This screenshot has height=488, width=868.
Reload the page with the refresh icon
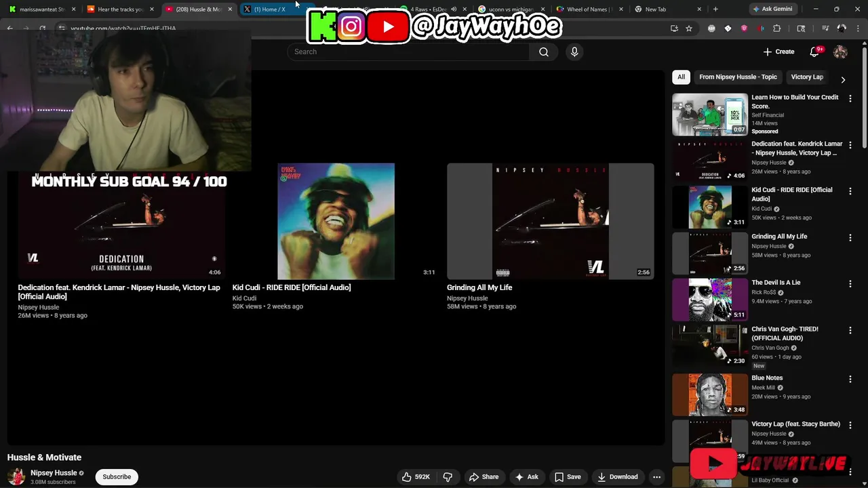click(42, 28)
